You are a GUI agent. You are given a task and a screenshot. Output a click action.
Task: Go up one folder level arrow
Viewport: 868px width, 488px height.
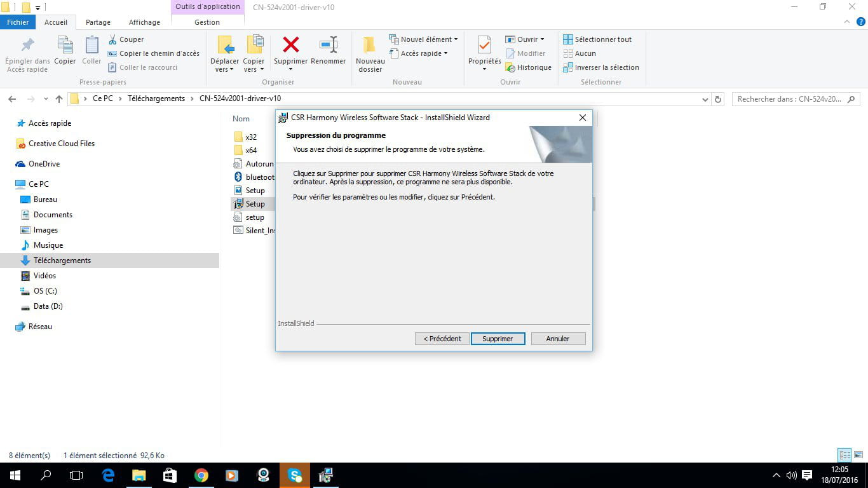coord(59,99)
